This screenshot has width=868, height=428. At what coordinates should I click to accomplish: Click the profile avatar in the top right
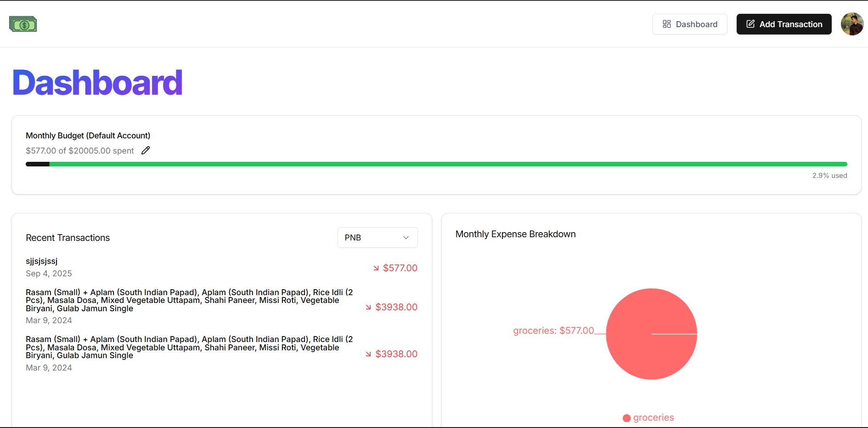coord(852,24)
